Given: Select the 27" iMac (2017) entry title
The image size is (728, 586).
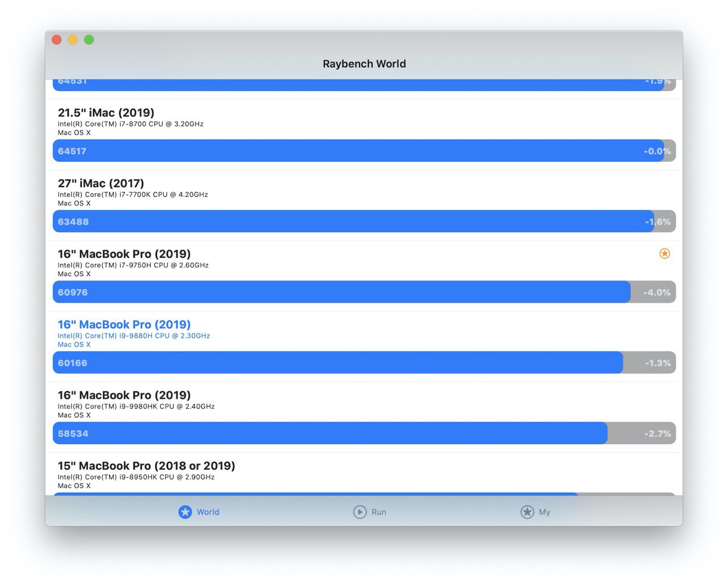Looking at the screenshot, I should tap(101, 183).
